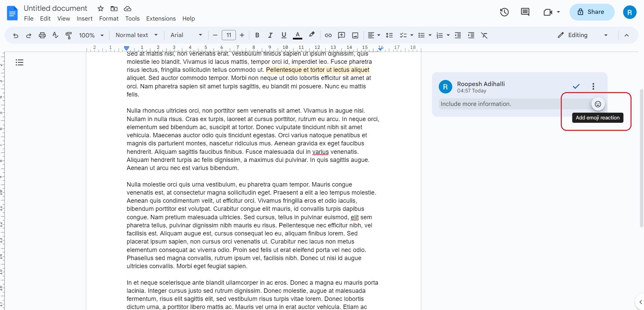Open the Format menu
Viewport: 644px width, 310px height.
coord(109,19)
